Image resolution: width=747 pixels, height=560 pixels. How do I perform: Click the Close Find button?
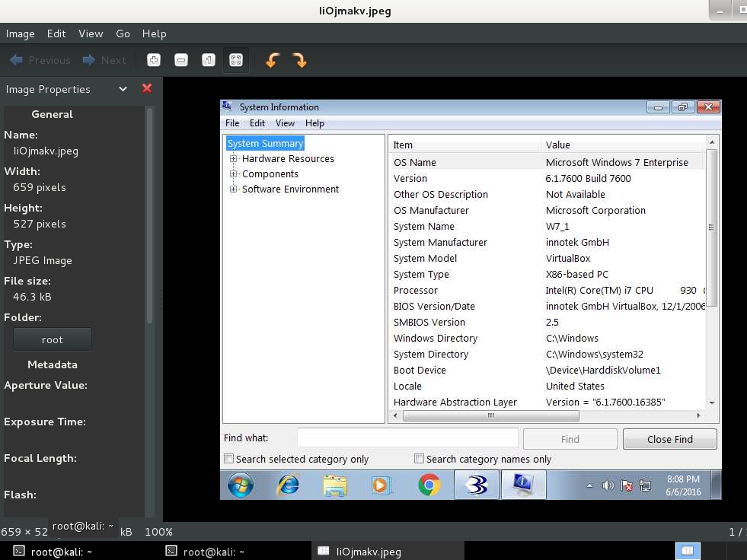point(670,439)
